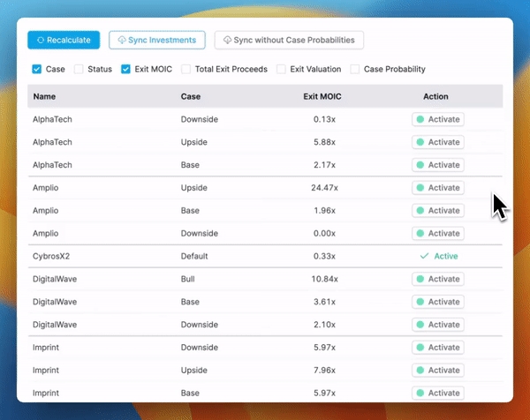Uncheck the Exit MOIC checkbox
This screenshot has width=530, height=420.
126,69
